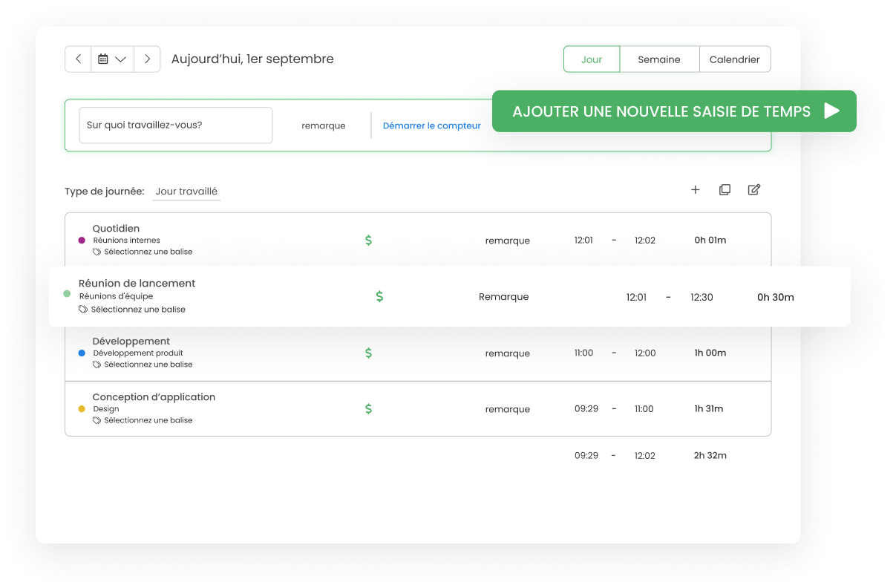Screen dimensions: 896x588
Task: Click end time 12:00 of Développement
Action: pos(645,353)
